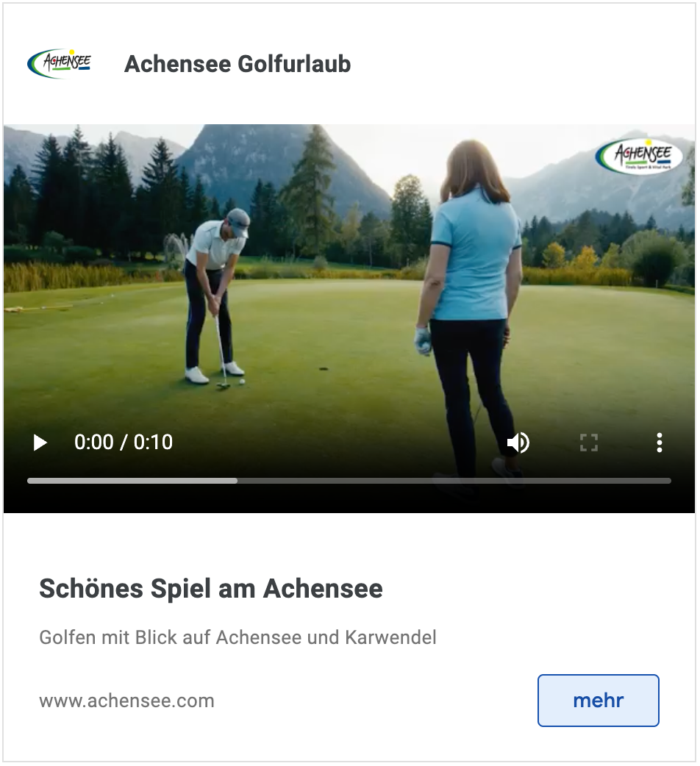Screen dimensions: 700x766
Task: Select the headline 'Schönes Spiel am Achensee'
Action: click(x=210, y=588)
